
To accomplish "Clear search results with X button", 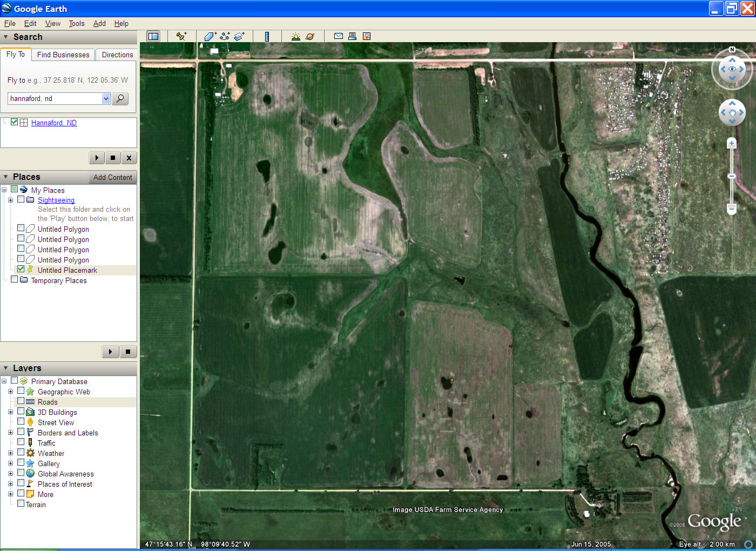I will (129, 158).
